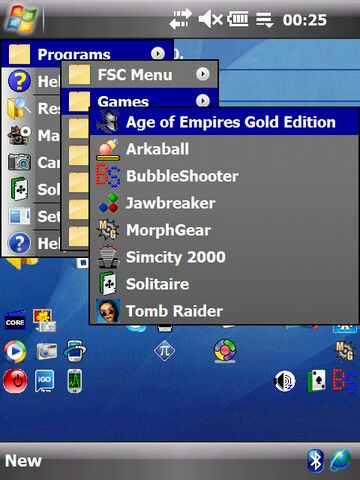The width and height of the screenshot is (360, 480).
Task: Open Simcity 2000 entry
Action: (224, 257)
